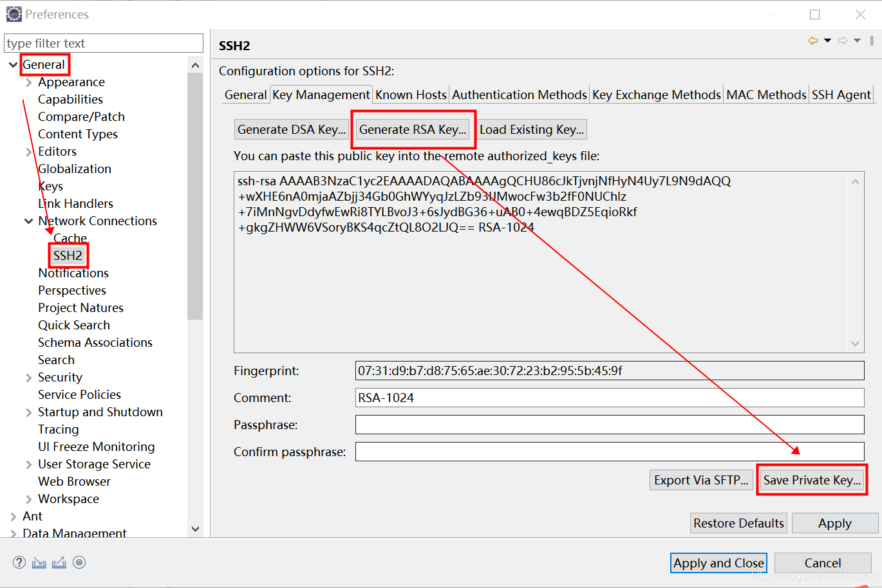Image resolution: width=882 pixels, height=588 pixels.
Task: Open the MAC Methods tab
Action: coord(766,95)
